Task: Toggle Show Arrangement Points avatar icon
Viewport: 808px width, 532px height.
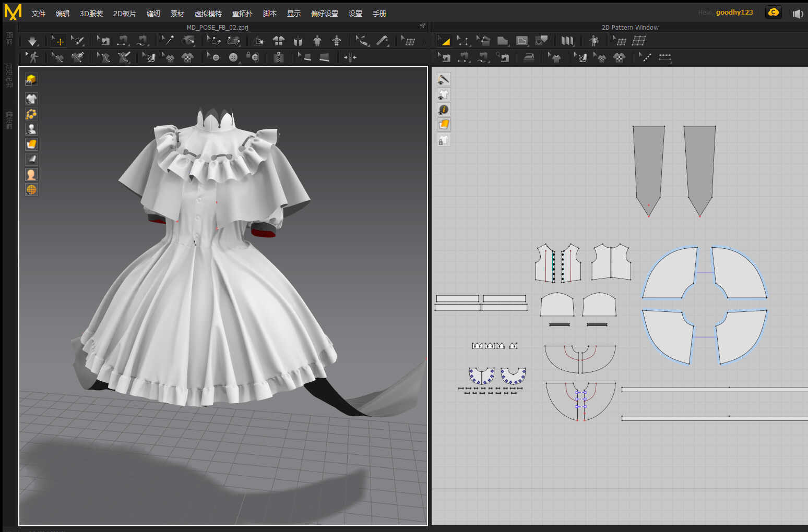Action: tap(317, 41)
